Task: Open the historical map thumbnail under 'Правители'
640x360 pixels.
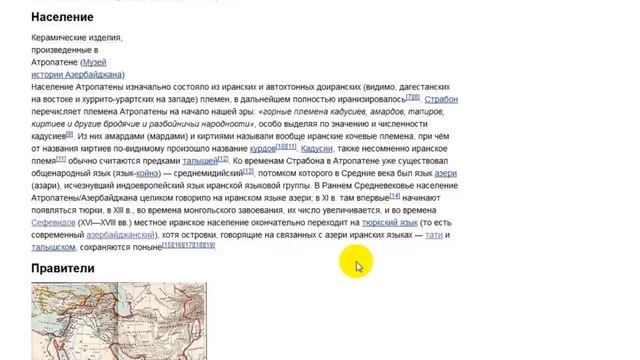Action: point(119,321)
